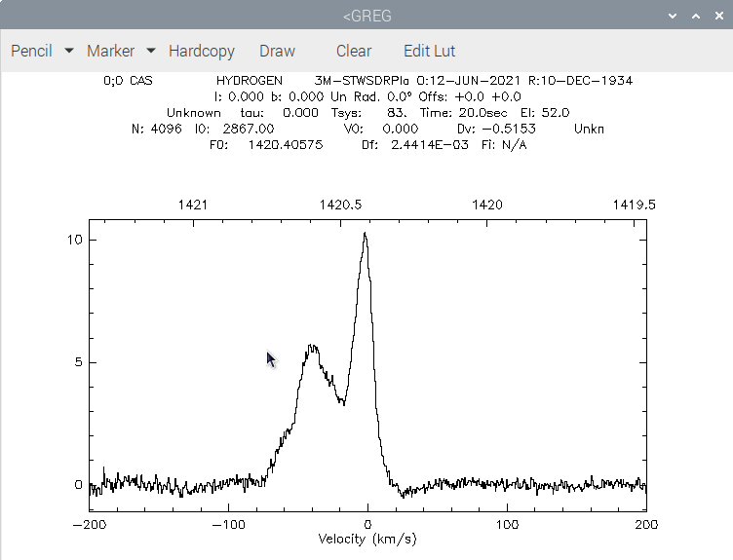733x560 pixels.
Task: Expand the Pencil dropdown arrow
Action: click(68, 51)
